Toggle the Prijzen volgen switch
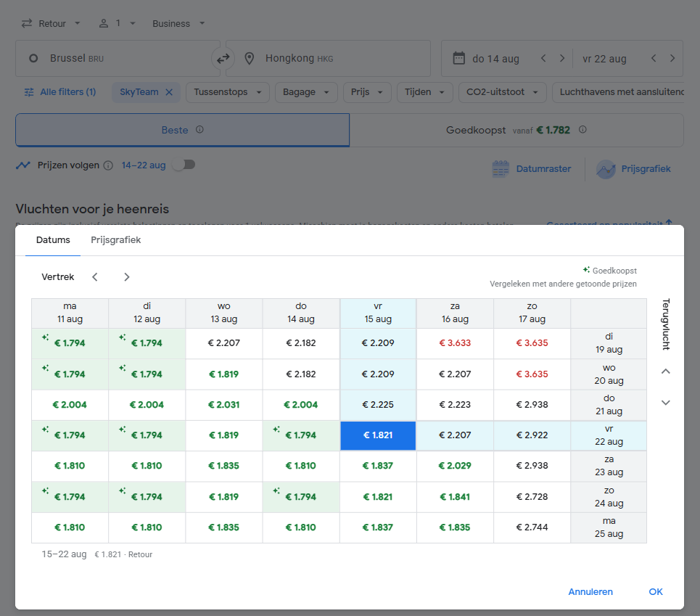The image size is (700, 616). pyautogui.click(x=184, y=165)
